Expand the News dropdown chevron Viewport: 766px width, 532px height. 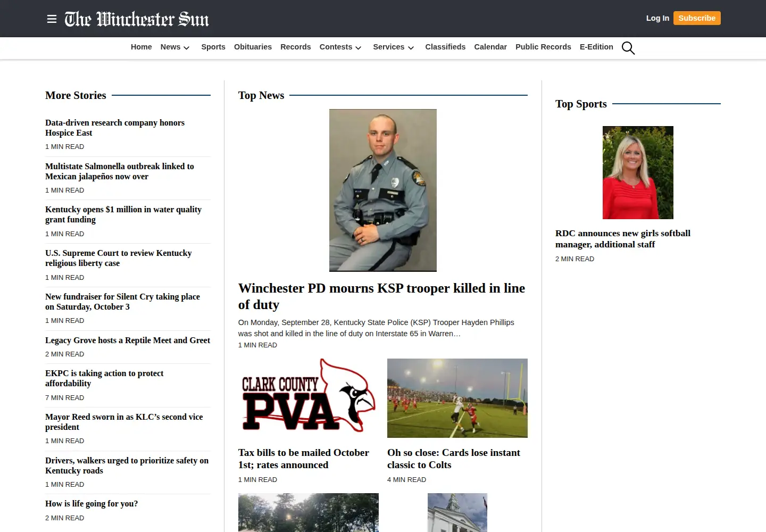[x=187, y=47]
